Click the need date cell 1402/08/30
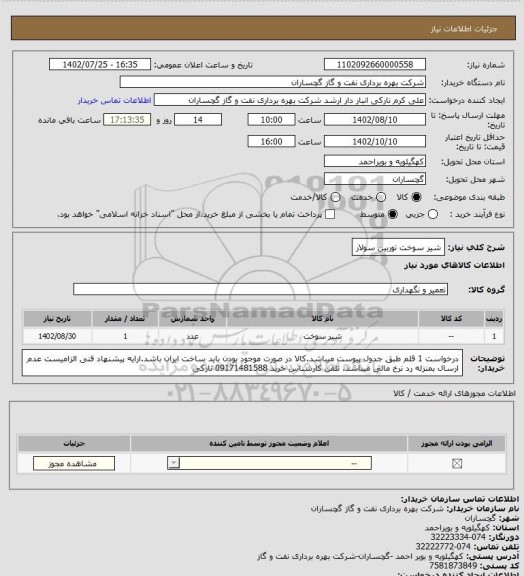 click(57, 336)
